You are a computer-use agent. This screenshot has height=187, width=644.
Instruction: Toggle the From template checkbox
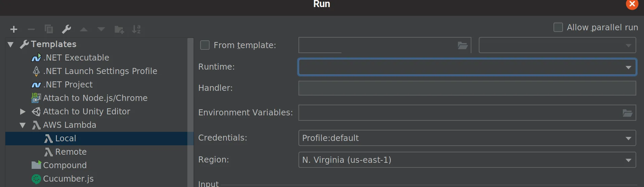coord(205,45)
